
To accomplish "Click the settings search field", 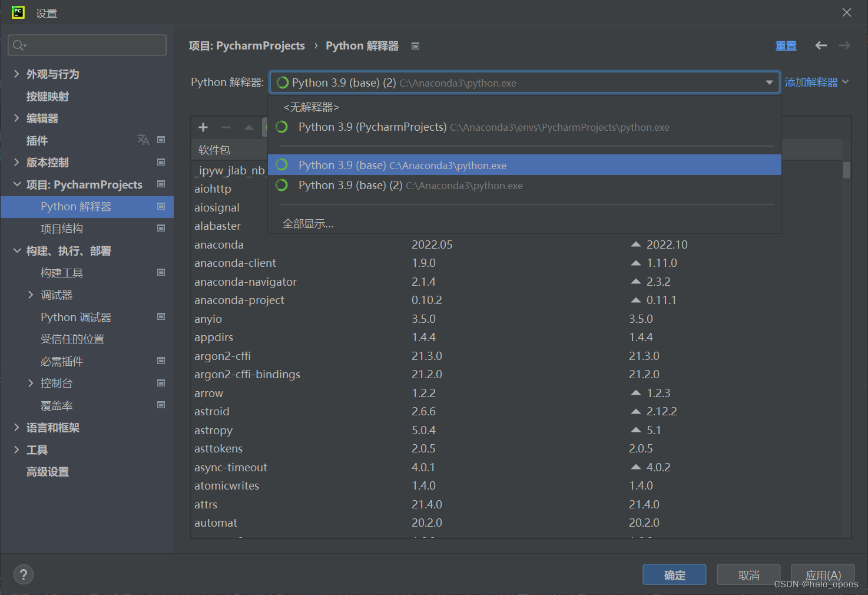I will 87,45.
